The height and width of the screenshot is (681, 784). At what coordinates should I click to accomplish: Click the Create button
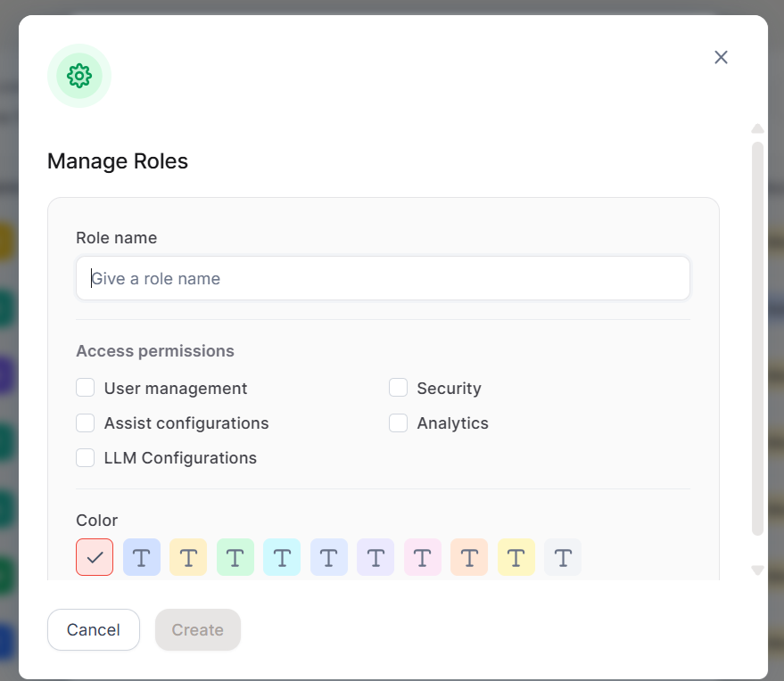pyautogui.click(x=197, y=629)
